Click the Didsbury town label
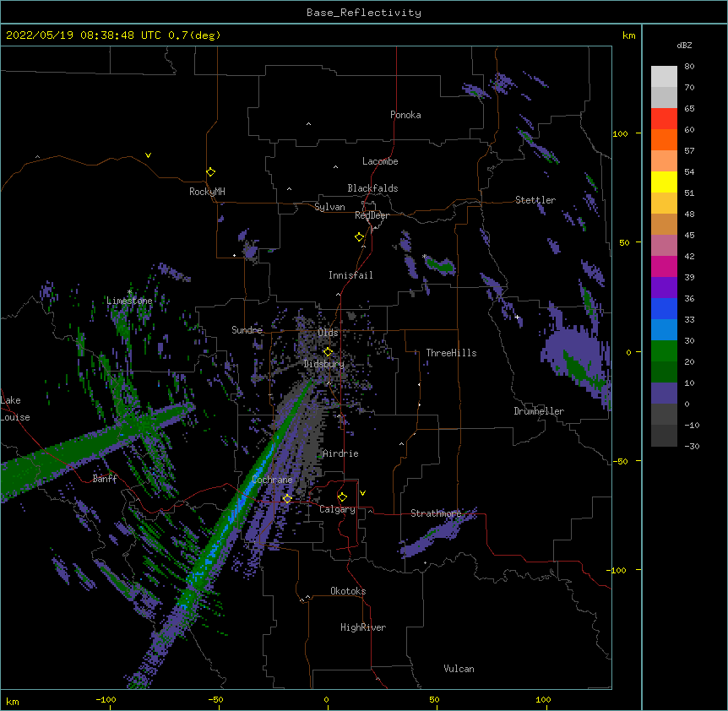 (x=323, y=364)
